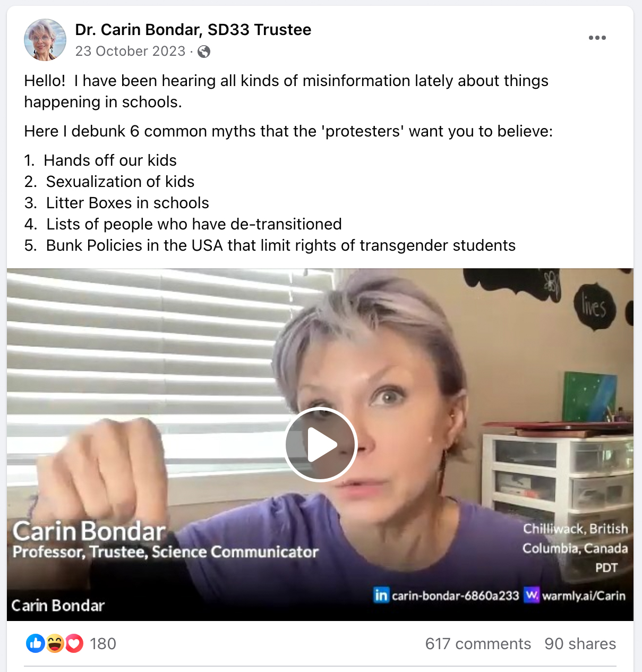Click the Warmly logo icon in the video

tap(532, 595)
